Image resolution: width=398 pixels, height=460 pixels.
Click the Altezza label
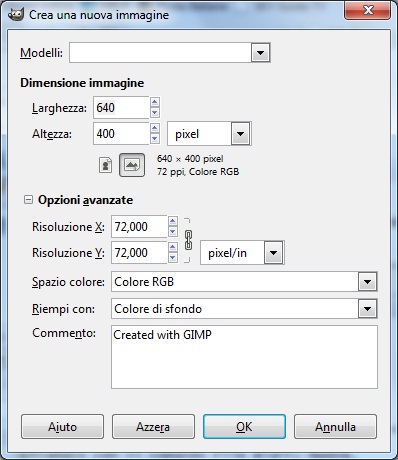point(52,134)
